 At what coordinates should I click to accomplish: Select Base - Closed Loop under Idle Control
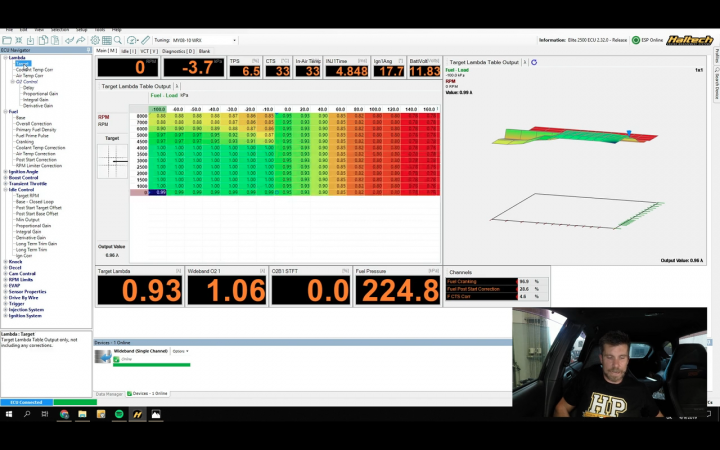click(x=36, y=201)
